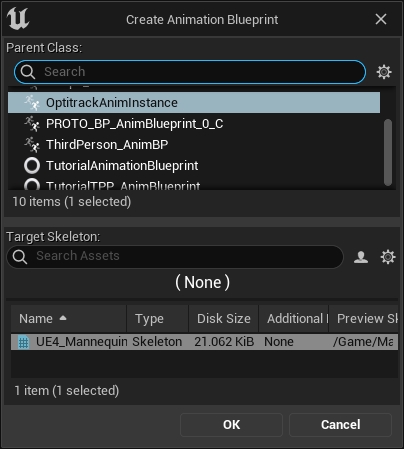Click the Unreal Engine logo icon
404x449 pixels.
click(18, 19)
